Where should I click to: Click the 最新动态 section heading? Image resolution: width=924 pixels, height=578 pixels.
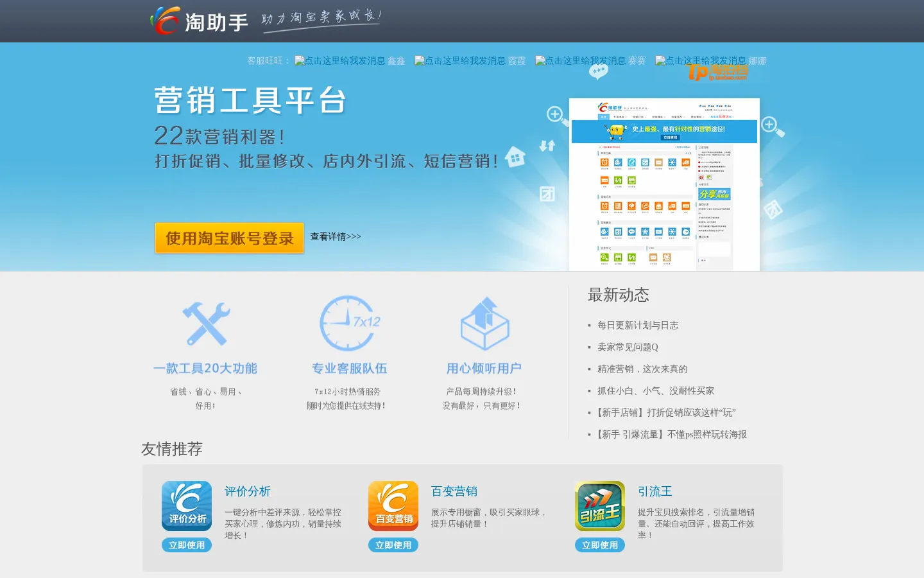click(x=619, y=295)
